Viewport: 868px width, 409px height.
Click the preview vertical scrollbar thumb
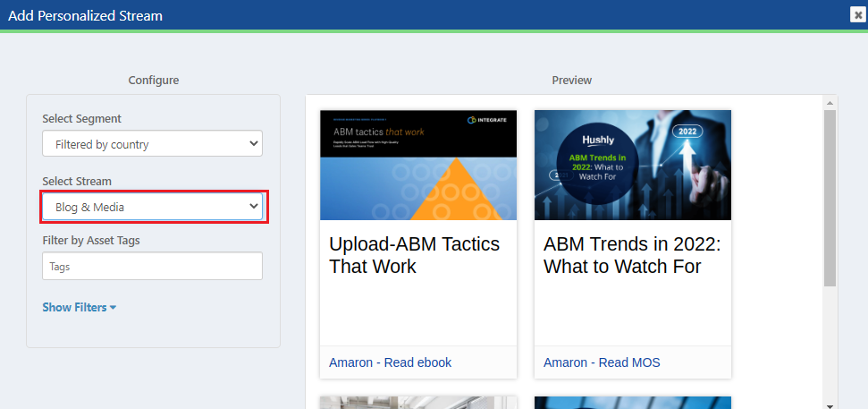830,198
